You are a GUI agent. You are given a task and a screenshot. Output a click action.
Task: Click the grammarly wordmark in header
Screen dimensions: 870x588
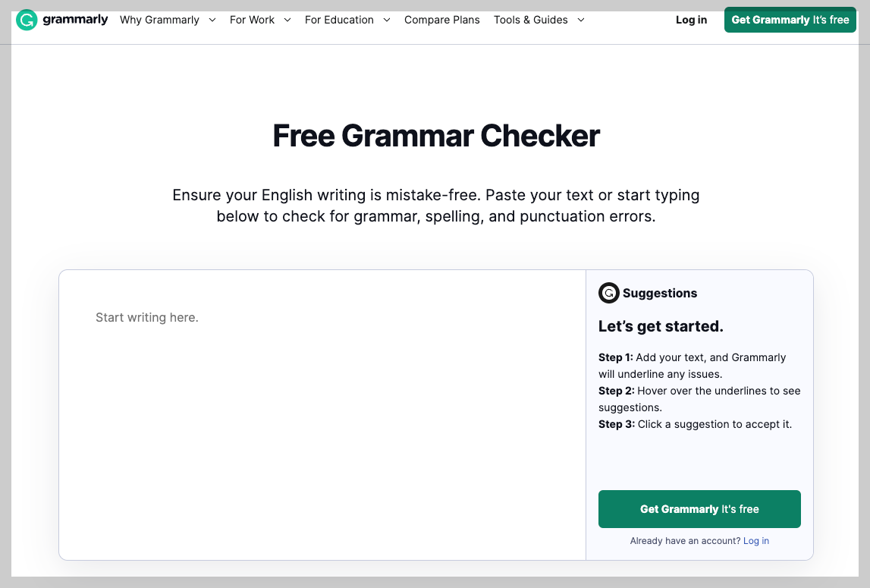click(x=75, y=20)
